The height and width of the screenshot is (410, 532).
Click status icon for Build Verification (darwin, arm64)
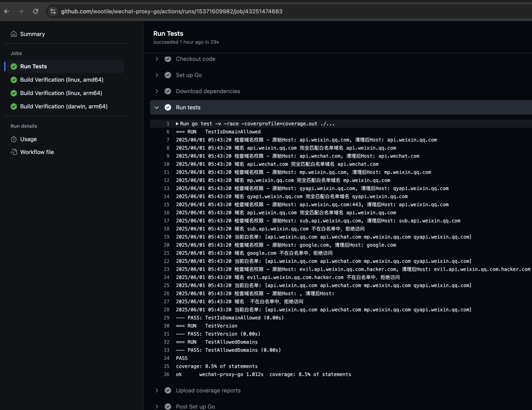[x=14, y=106]
